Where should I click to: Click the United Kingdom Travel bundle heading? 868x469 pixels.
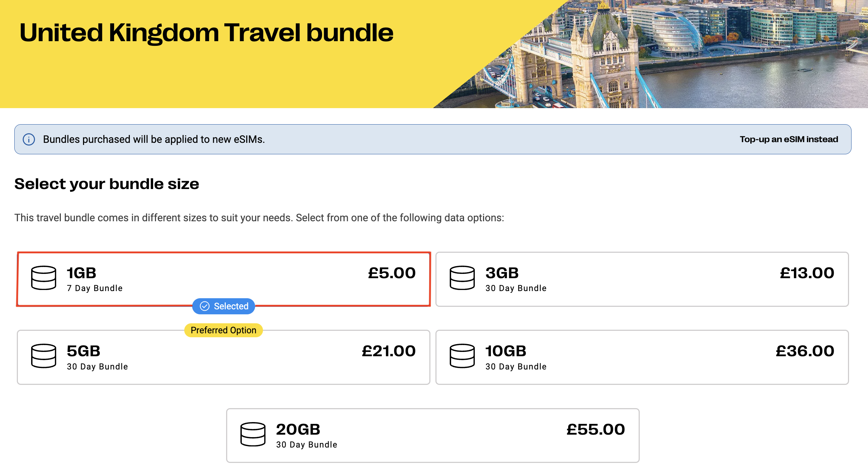(x=206, y=33)
